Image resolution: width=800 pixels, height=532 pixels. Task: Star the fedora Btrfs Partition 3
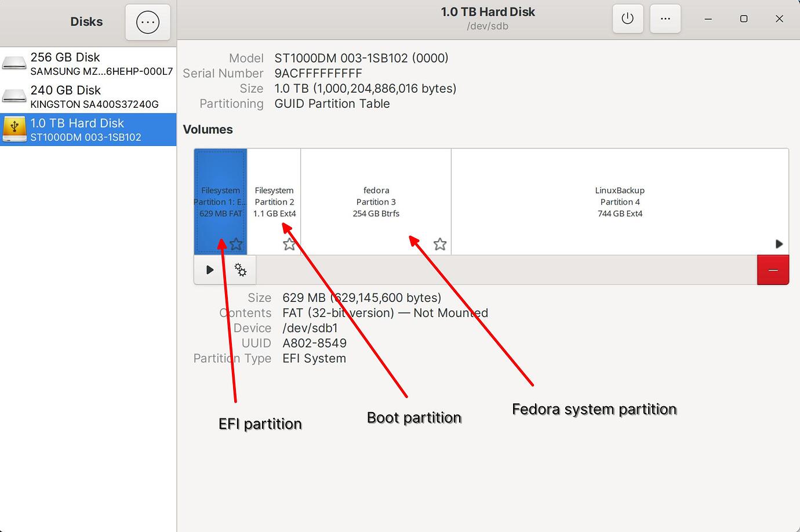coord(440,244)
